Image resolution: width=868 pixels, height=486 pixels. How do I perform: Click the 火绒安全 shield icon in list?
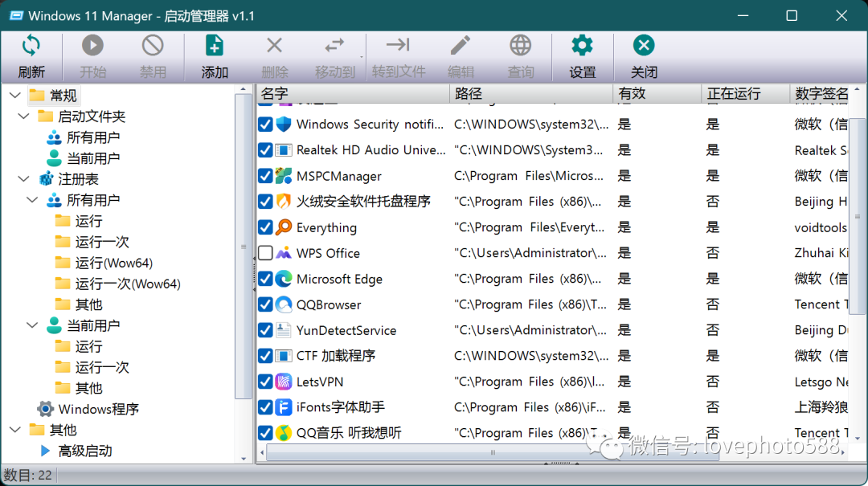pos(284,202)
